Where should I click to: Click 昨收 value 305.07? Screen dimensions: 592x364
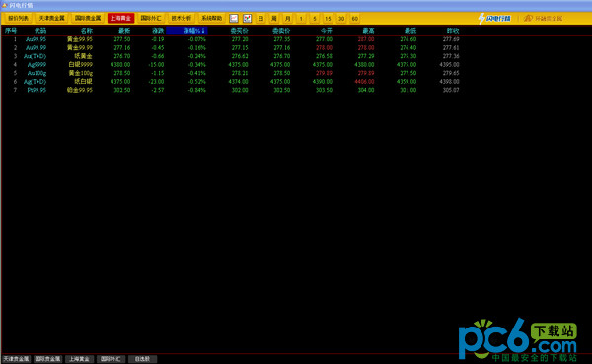(x=451, y=90)
